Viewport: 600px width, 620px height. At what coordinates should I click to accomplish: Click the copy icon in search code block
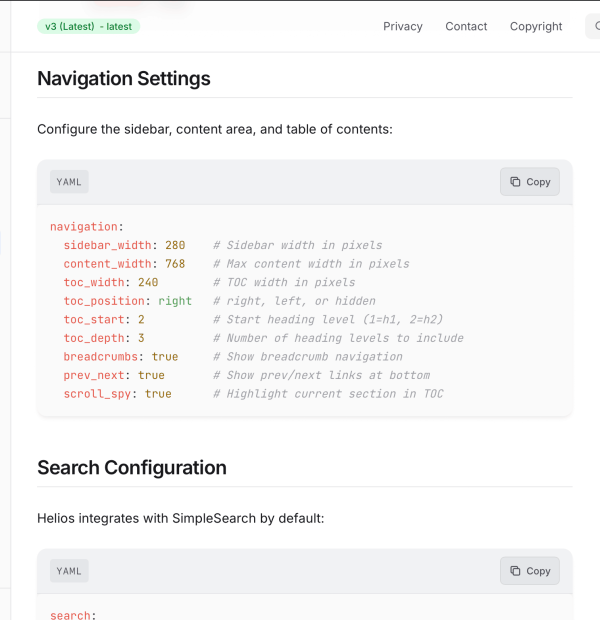pos(515,571)
